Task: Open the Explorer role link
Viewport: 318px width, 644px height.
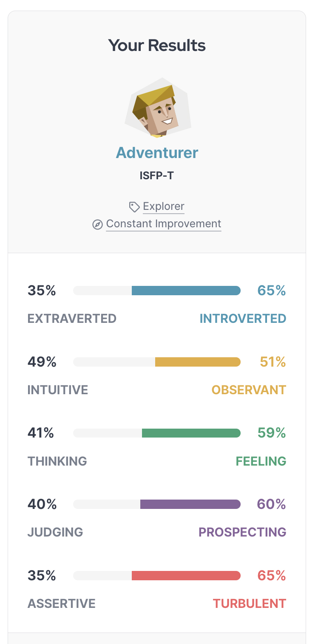Action: tap(164, 207)
